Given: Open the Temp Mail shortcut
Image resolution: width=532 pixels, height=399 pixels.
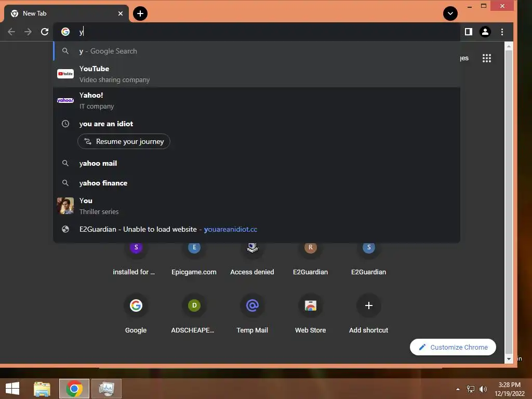Looking at the screenshot, I should pyautogui.click(x=252, y=313).
